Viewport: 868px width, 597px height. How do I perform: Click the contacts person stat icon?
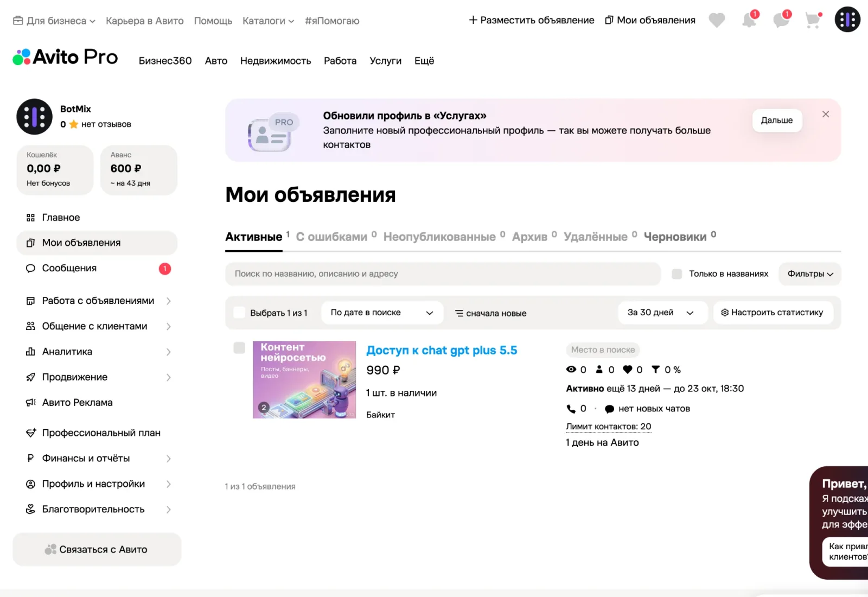(599, 370)
